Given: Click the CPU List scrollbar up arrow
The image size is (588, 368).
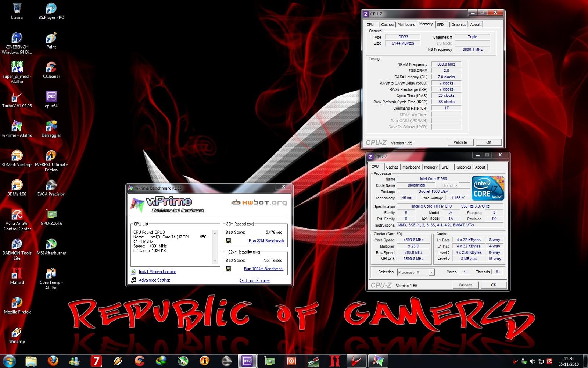Looking at the screenshot, I should [215, 233].
